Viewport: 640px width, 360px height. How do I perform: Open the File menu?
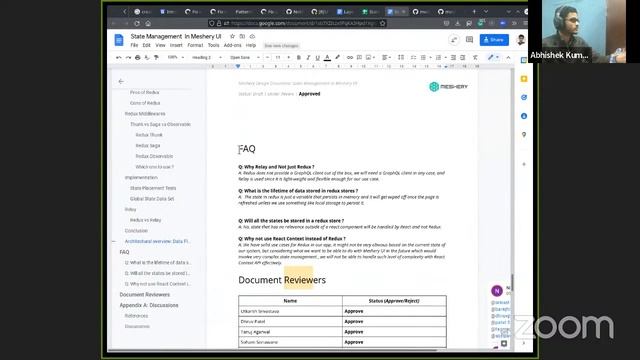(x=134, y=45)
